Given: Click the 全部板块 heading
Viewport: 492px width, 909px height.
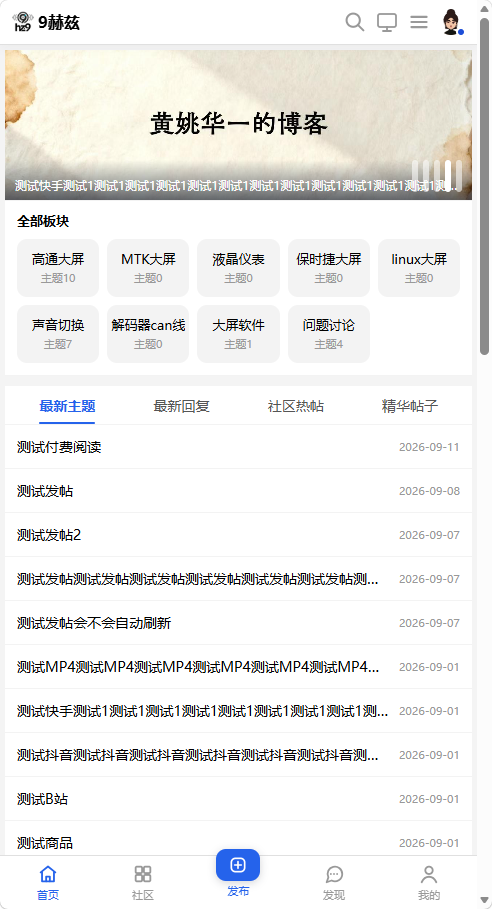Looking at the screenshot, I should [43, 221].
